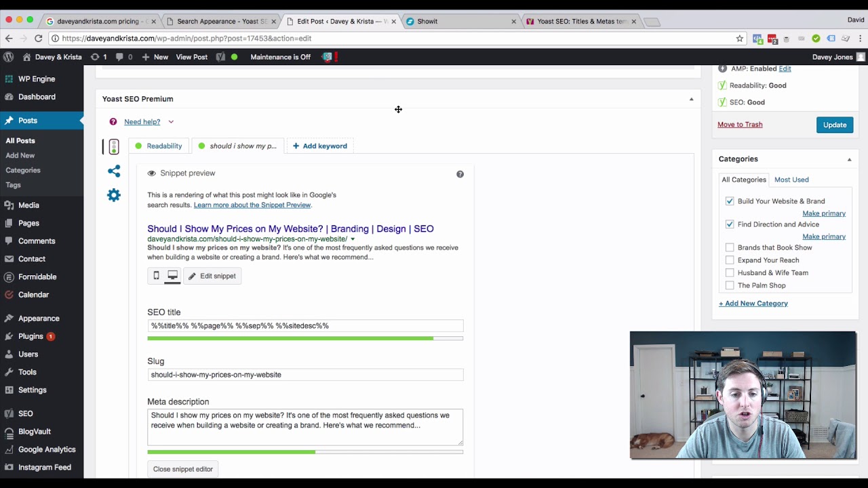Check the Expand Your Reach category

pos(730,260)
